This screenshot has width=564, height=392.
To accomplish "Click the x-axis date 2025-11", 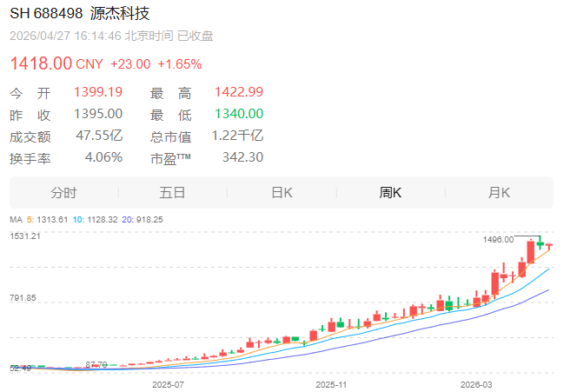I will [331, 385].
